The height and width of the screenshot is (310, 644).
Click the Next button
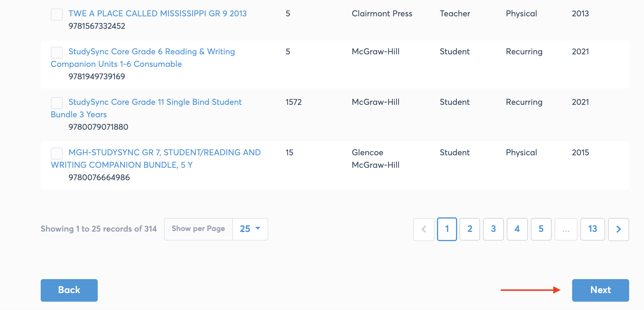[x=600, y=290]
